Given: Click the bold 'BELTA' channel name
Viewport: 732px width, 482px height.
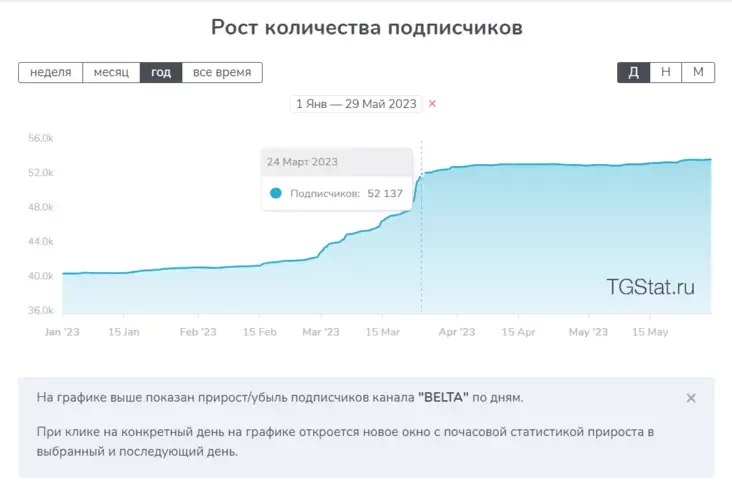Looking at the screenshot, I should tap(443, 397).
